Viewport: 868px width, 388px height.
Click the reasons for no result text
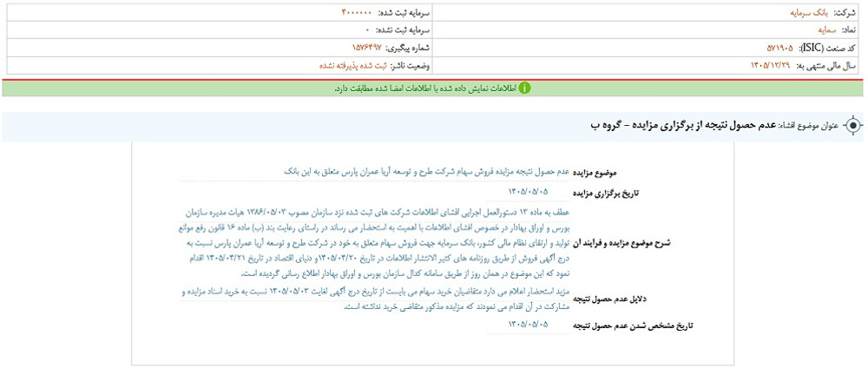376,299
